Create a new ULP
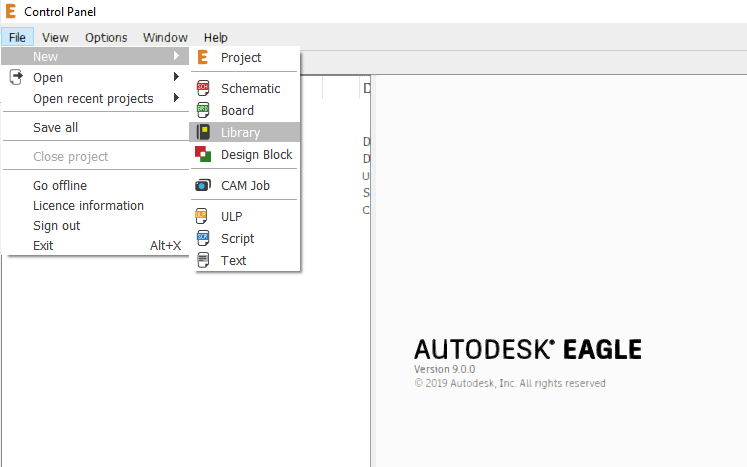The width and height of the screenshot is (747, 467). click(245, 216)
